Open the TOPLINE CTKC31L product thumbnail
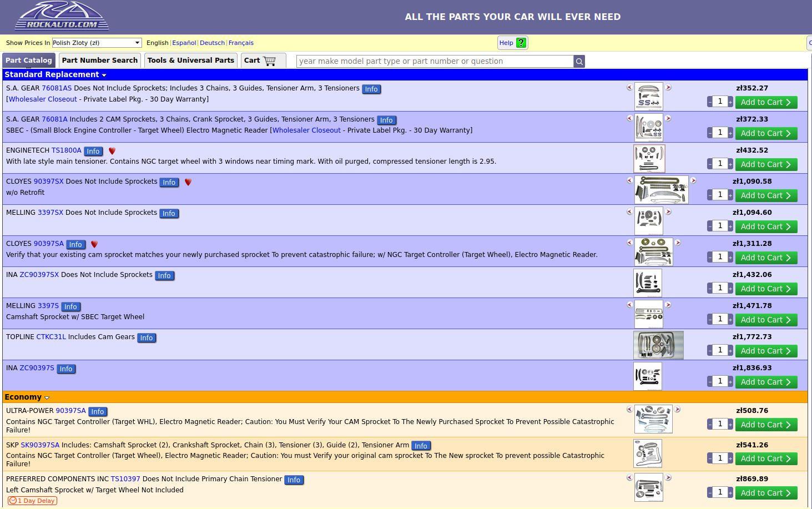 (x=658, y=345)
